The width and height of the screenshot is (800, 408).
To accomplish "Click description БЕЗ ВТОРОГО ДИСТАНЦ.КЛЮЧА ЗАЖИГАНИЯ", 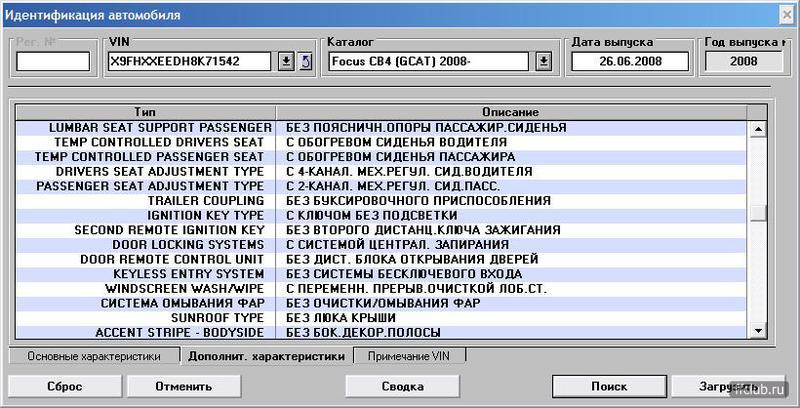I will coord(423,230).
